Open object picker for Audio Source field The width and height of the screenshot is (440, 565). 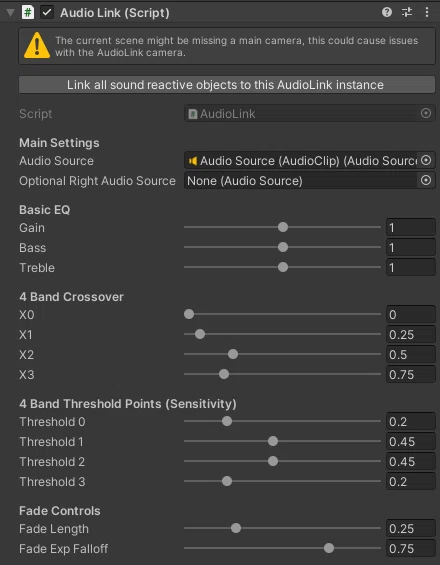[426, 160]
